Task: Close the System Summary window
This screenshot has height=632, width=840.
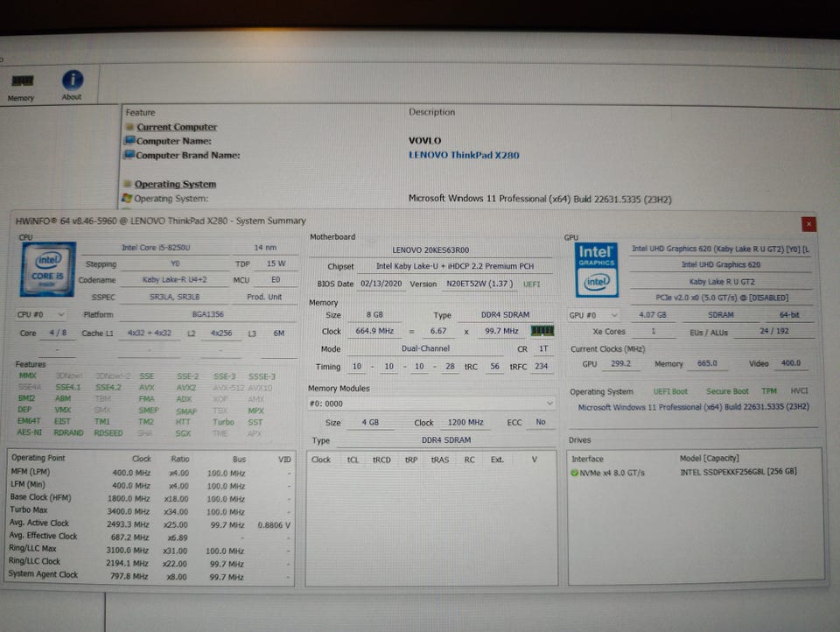Action: pos(808,224)
